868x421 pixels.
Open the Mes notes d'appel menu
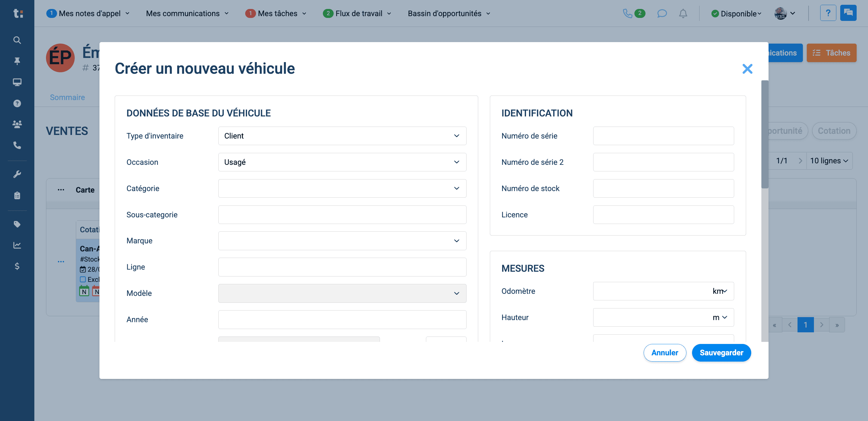point(88,13)
